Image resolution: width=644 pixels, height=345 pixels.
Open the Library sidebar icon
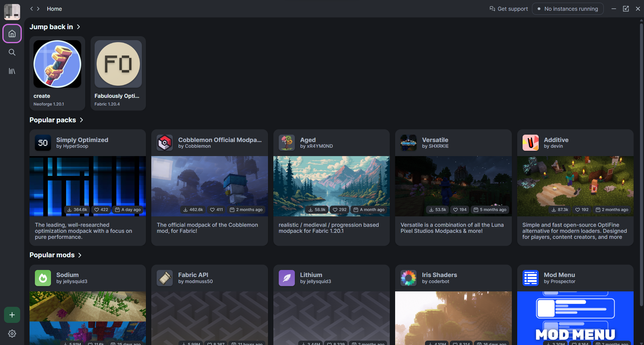point(12,71)
